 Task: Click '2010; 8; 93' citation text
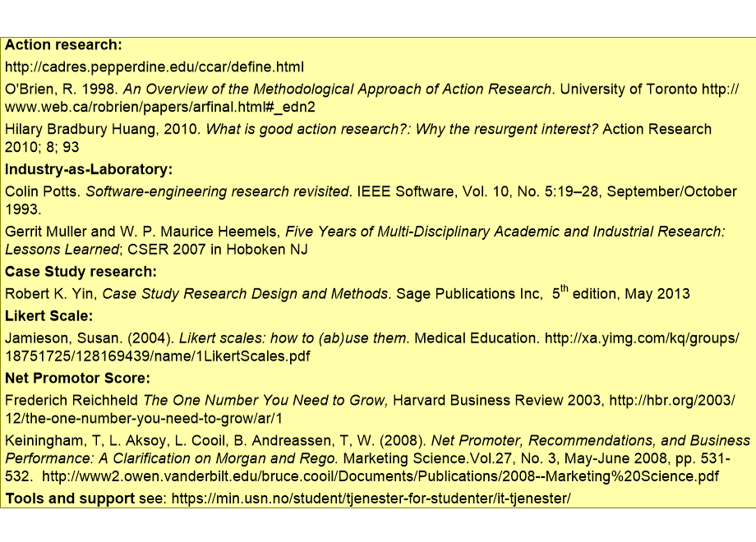(42, 147)
